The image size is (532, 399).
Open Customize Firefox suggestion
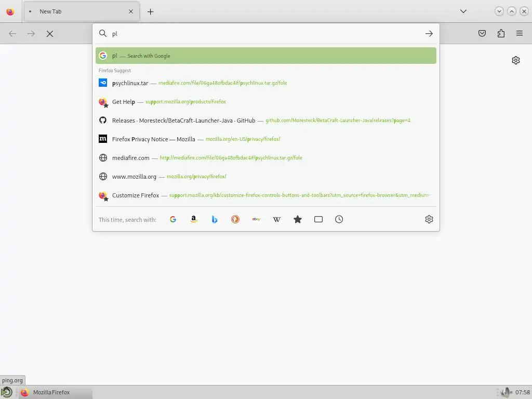click(x=266, y=195)
